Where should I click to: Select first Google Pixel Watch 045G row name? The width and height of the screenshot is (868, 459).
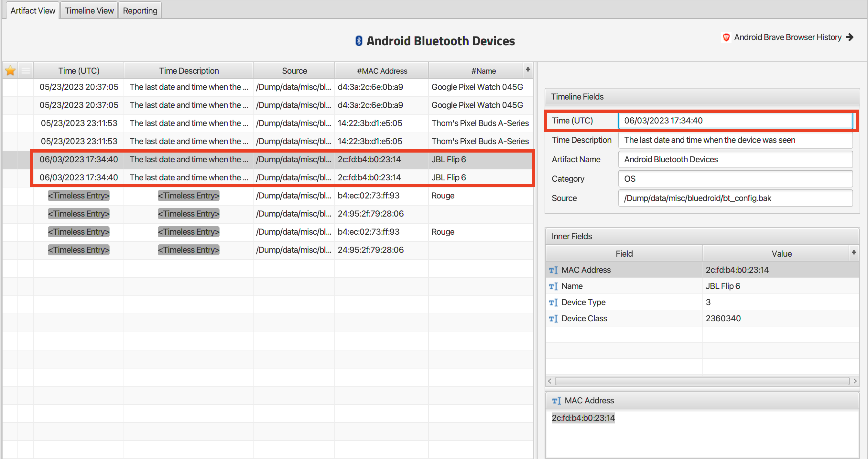[477, 87]
